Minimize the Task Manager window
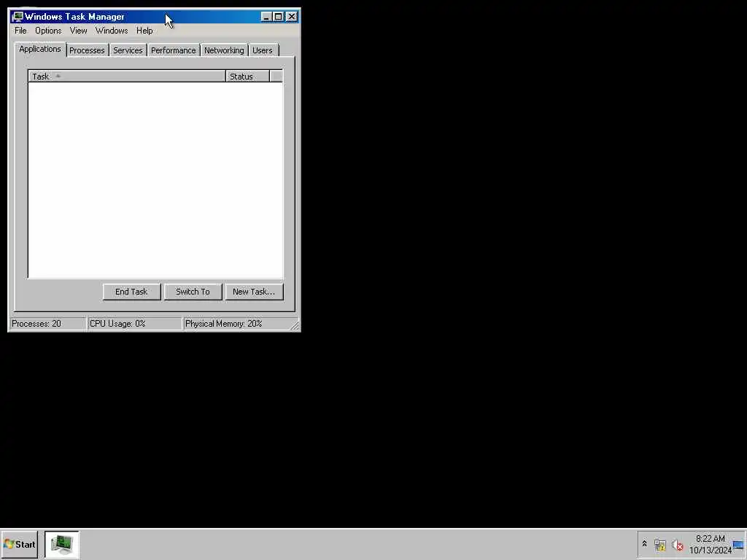Image resolution: width=747 pixels, height=560 pixels. (266, 17)
